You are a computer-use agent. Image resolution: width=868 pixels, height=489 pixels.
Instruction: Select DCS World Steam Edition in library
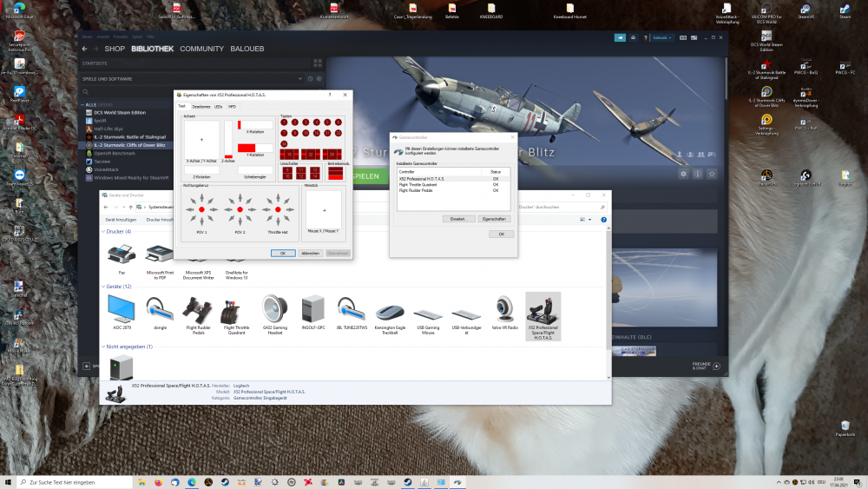click(x=119, y=112)
